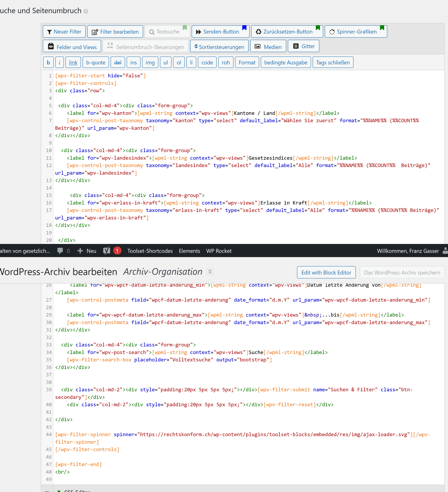This screenshot has height=492, width=448.
Task: Click line number 20 in gutter
Action: 49,240
